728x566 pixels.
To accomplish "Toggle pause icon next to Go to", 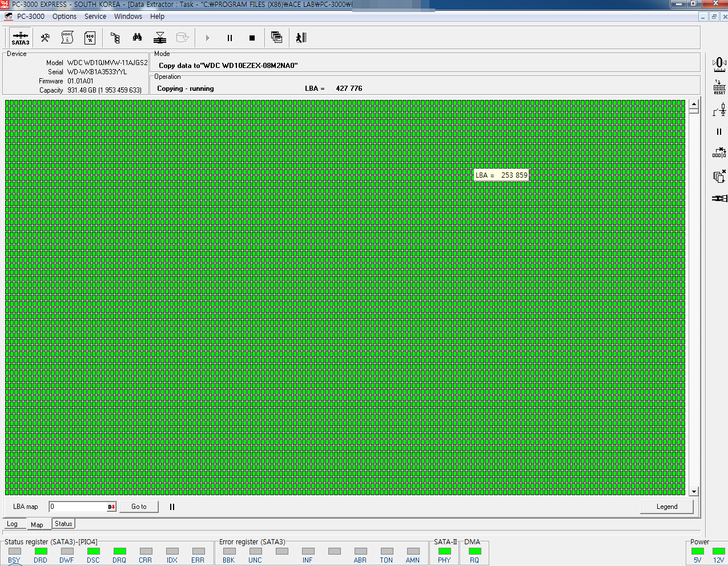I will [172, 507].
